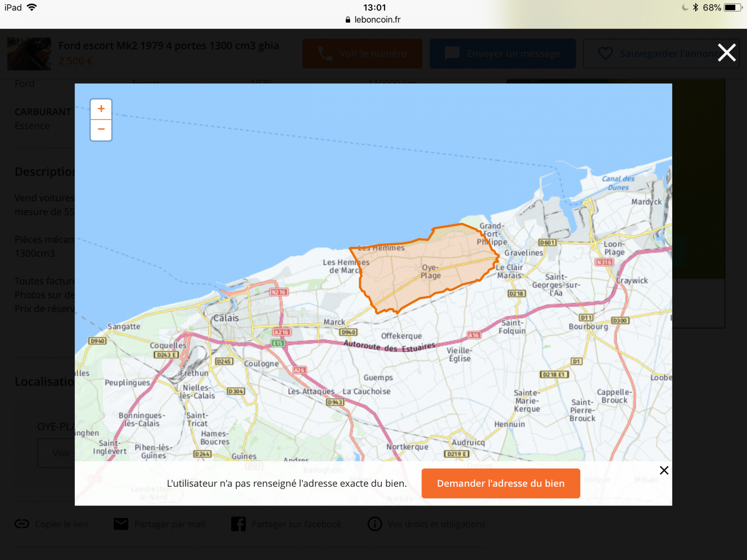The width and height of the screenshot is (747, 560).
Task: Click the N216 road badge near Calais
Action: point(279,292)
